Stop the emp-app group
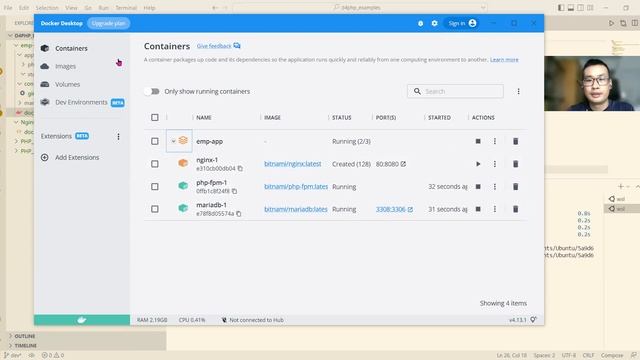The height and width of the screenshot is (360, 640). coord(478,141)
